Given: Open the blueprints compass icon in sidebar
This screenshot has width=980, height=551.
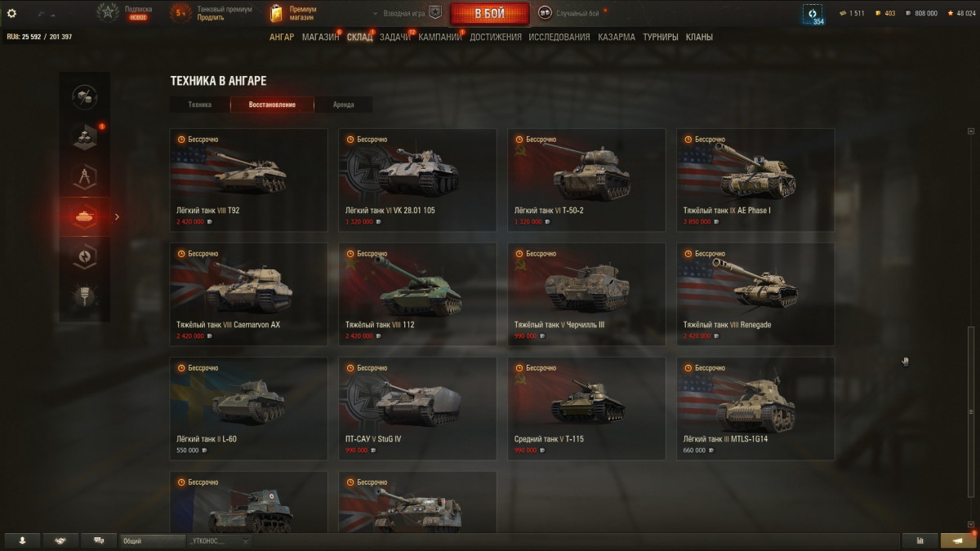Looking at the screenshot, I should pyautogui.click(x=85, y=176).
